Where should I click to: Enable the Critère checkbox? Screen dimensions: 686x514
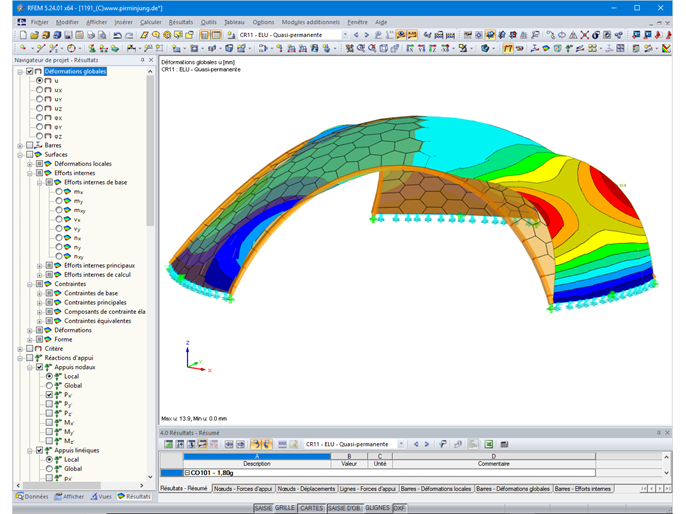[30, 349]
